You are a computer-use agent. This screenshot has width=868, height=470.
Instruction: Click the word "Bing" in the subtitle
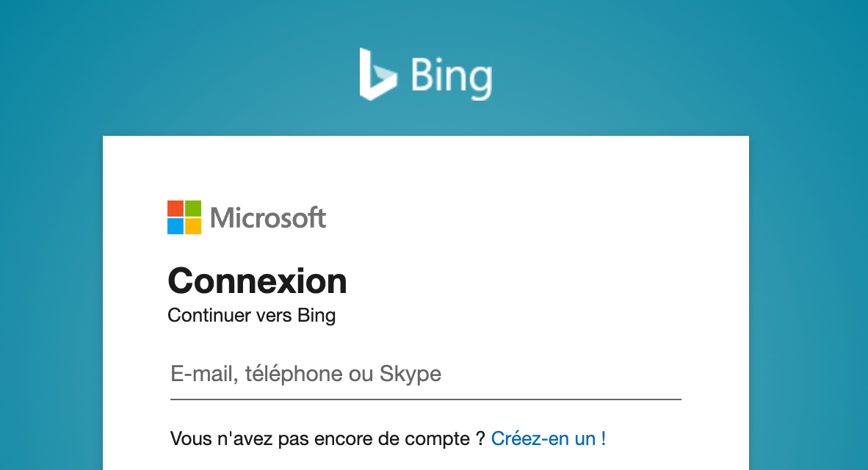[x=317, y=316]
